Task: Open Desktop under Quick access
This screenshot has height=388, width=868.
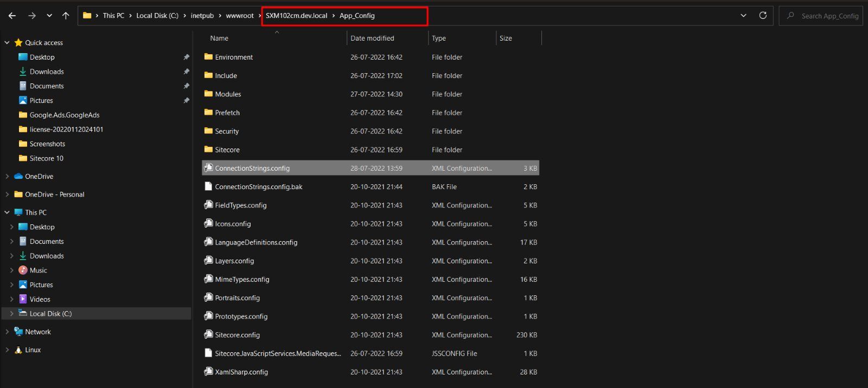Action: 42,57
